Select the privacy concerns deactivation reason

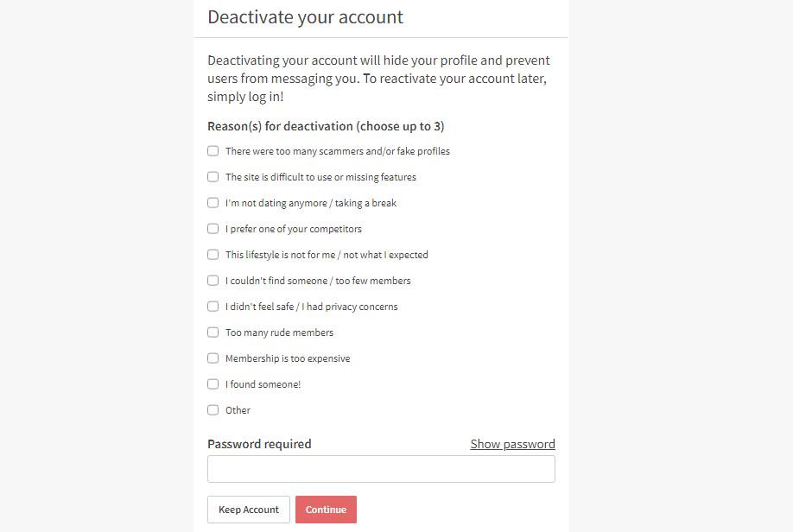click(x=213, y=306)
